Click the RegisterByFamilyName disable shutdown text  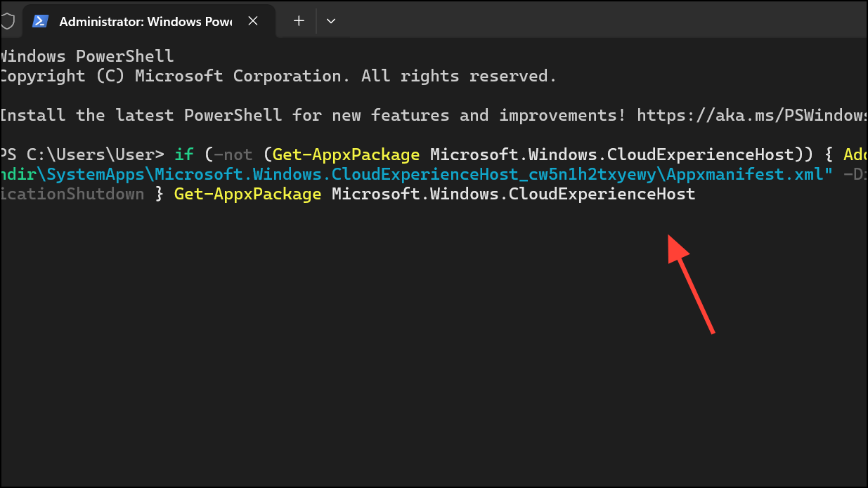[70, 194]
